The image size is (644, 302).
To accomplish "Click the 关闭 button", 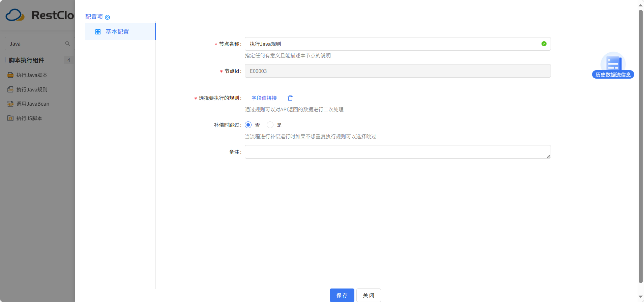I will [369, 295].
